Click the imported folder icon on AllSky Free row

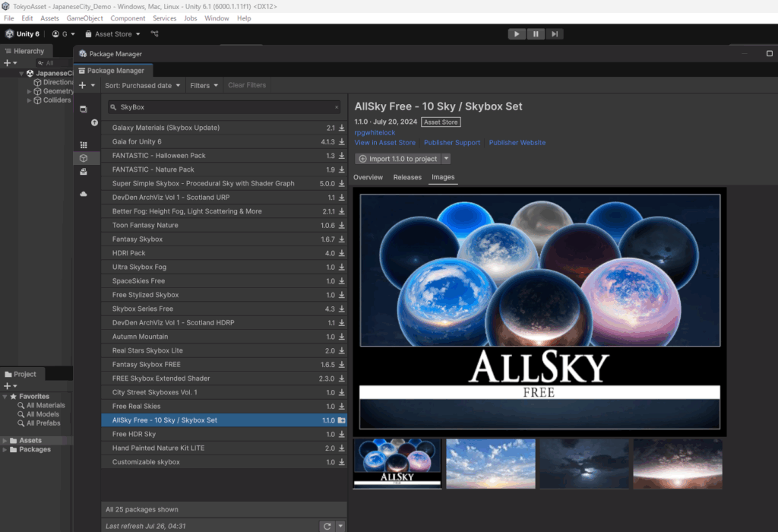pyautogui.click(x=341, y=420)
